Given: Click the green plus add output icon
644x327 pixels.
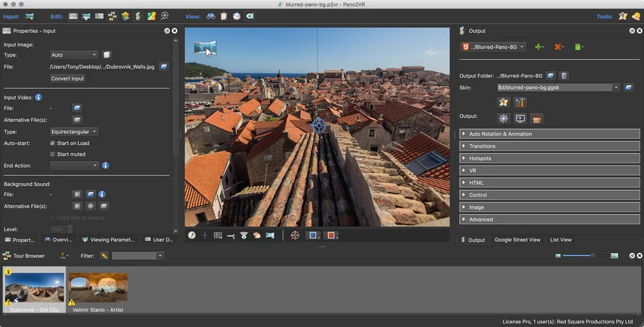Looking at the screenshot, I should (539, 47).
